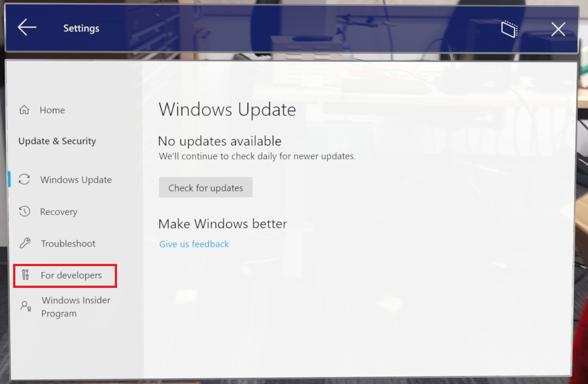Click the For developers settings icon
The width and height of the screenshot is (588, 384).
pyautogui.click(x=25, y=275)
